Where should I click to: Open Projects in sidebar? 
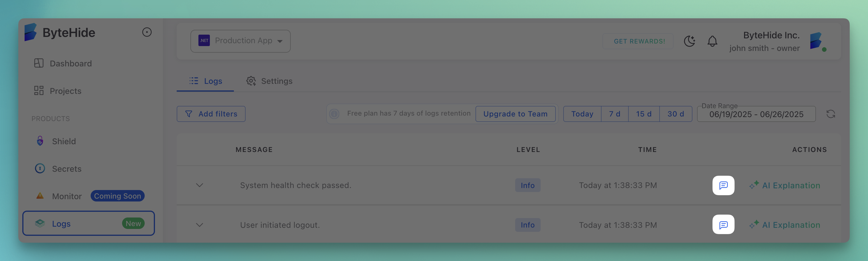click(x=65, y=91)
